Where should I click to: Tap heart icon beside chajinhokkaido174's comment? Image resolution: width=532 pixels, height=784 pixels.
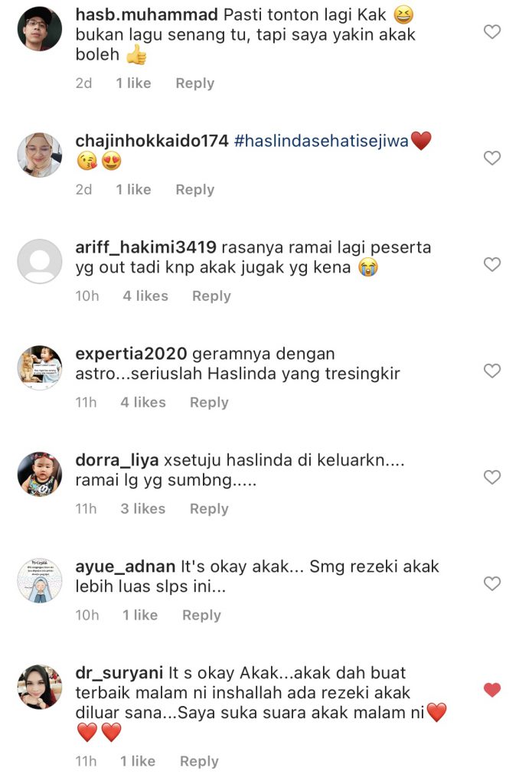tap(492, 158)
